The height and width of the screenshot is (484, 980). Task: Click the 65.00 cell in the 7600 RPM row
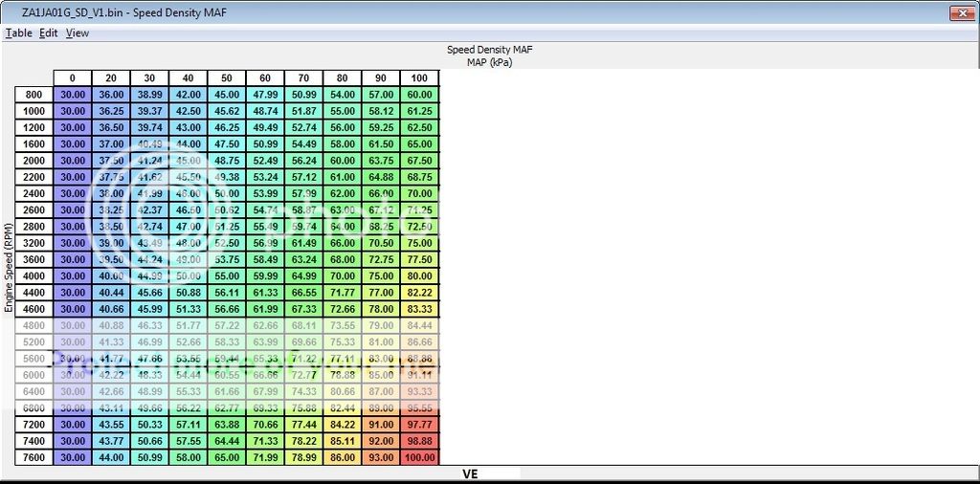coord(227,458)
